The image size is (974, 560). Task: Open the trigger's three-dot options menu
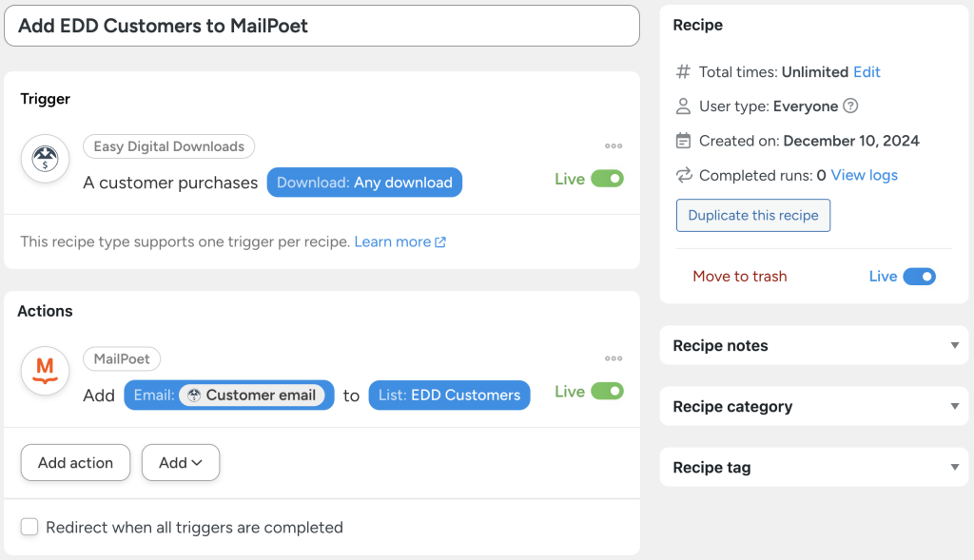[x=614, y=145]
